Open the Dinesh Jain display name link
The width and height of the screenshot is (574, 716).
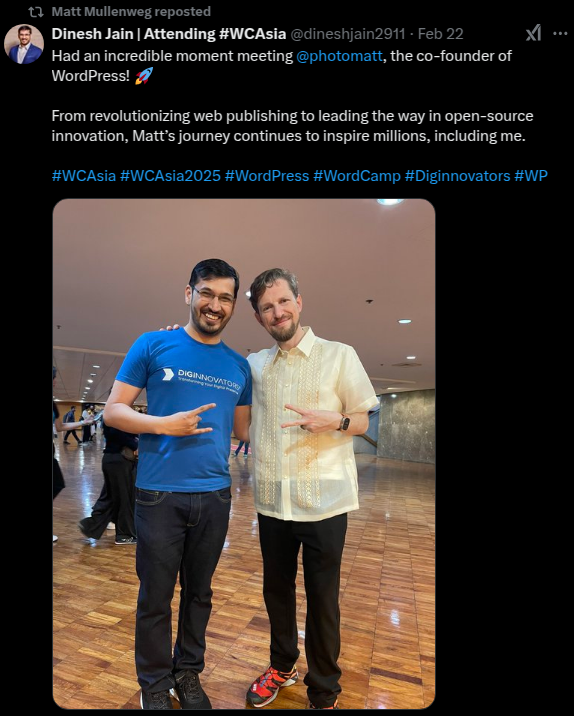[x=169, y=34]
